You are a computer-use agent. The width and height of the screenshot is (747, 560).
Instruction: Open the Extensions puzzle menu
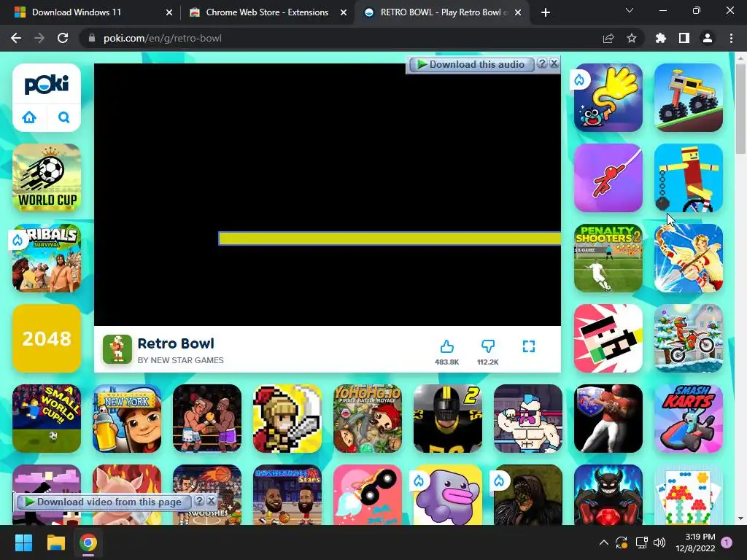pos(661,38)
